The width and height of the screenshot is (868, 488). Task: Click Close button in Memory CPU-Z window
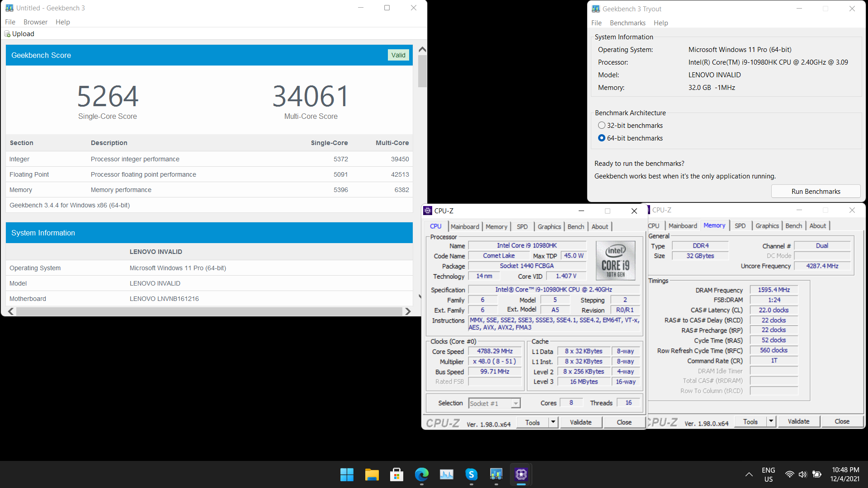(x=842, y=421)
